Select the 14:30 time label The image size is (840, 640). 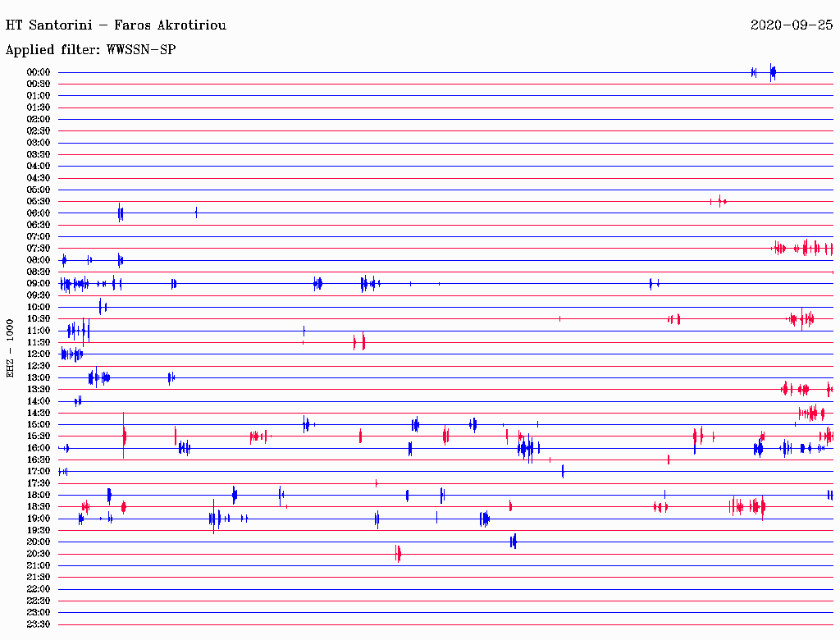click(39, 414)
